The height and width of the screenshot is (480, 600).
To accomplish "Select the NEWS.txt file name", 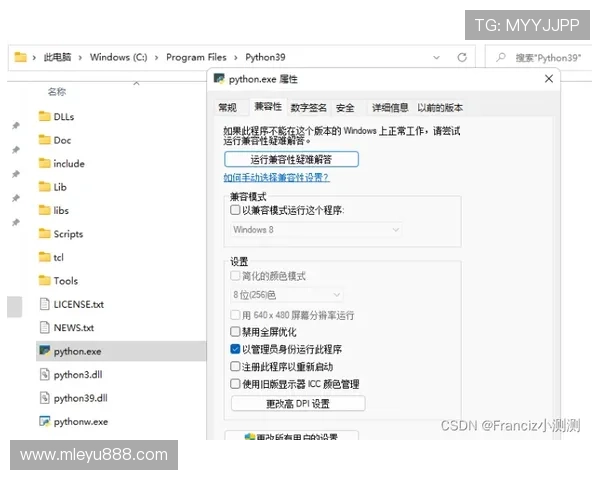I will pos(74,328).
